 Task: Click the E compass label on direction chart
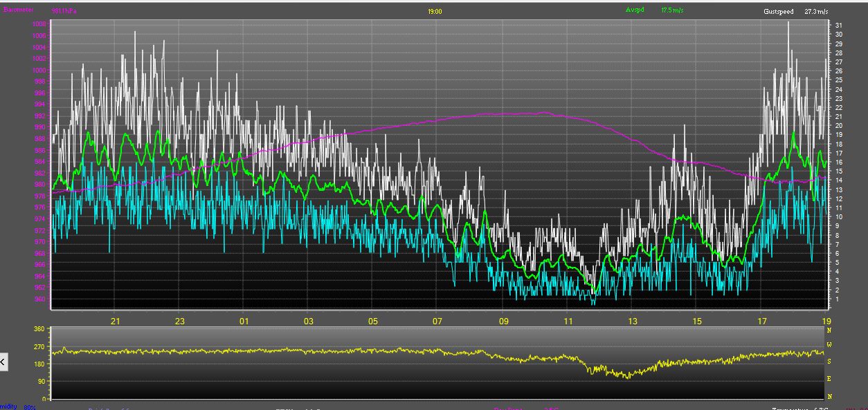(x=829, y=379)
